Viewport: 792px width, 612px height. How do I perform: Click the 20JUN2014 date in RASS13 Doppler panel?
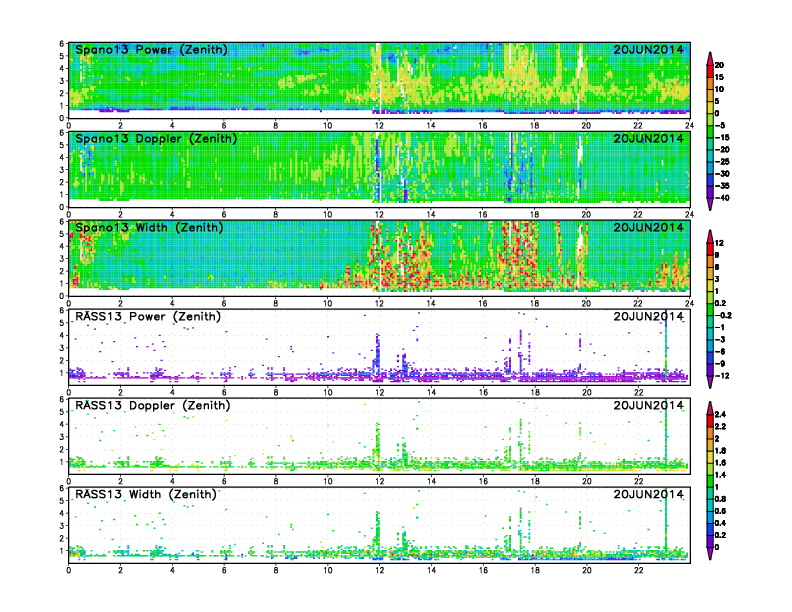(x=649, y=405)
